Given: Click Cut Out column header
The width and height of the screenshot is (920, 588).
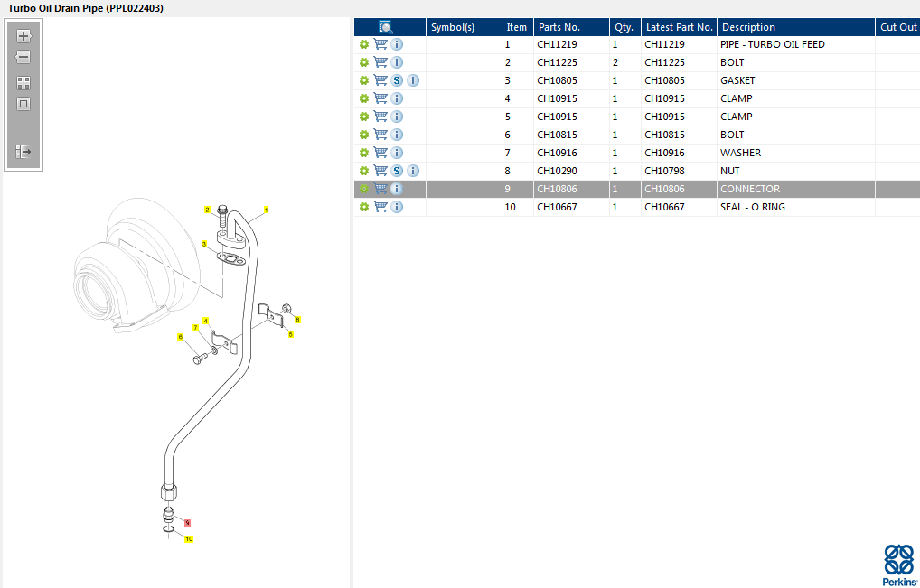Looking at the screenshot, I should click(x=898, y=27).
